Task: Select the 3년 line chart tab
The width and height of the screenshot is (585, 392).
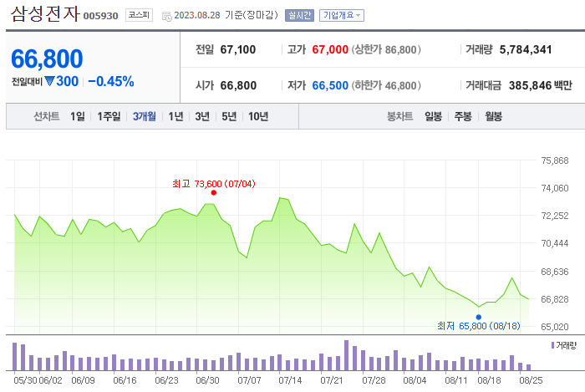Action: 202,116
